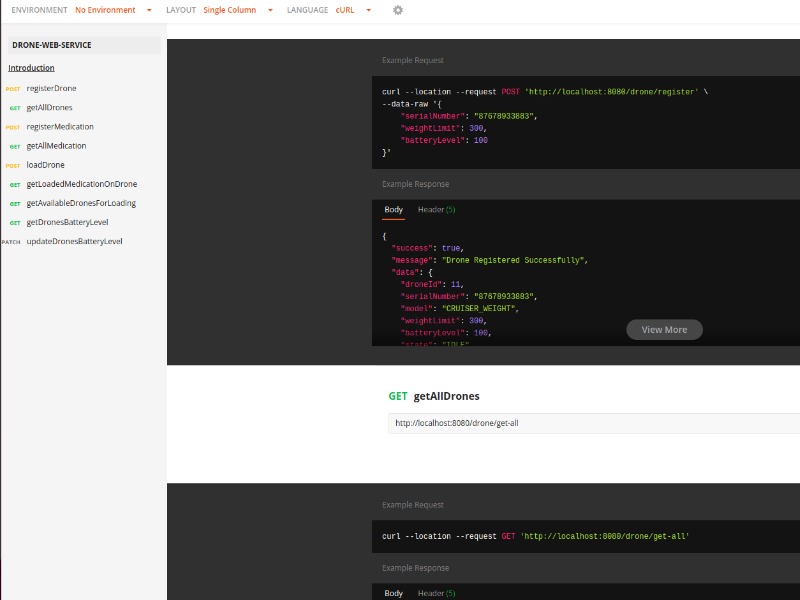Image resolution: width=800 pixels, height=600 pixels.
Task: Click the first Example Request label
Action: click(413, 60)
